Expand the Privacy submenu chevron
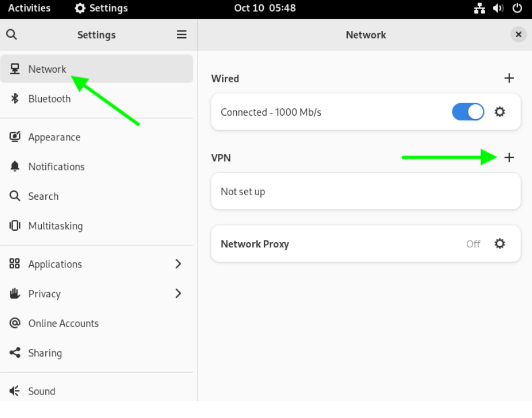Viewport: 532px width, 418px height. [x=178, y=294]
